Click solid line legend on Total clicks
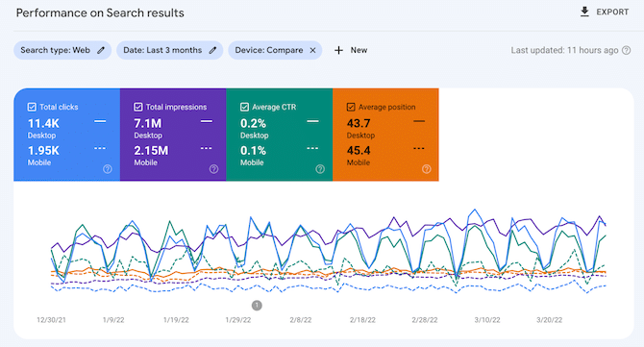644x347 pixels. coord(100,121)
